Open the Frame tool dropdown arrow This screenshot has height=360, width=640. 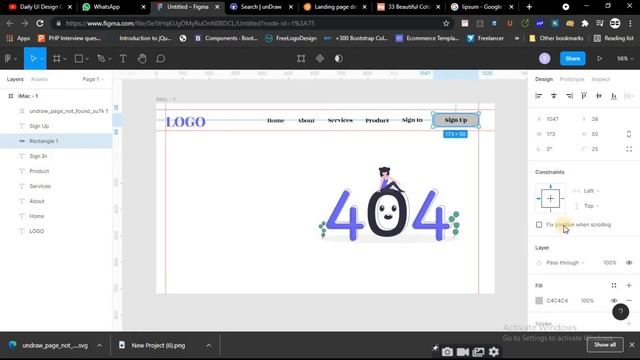(x=65, y=59)
